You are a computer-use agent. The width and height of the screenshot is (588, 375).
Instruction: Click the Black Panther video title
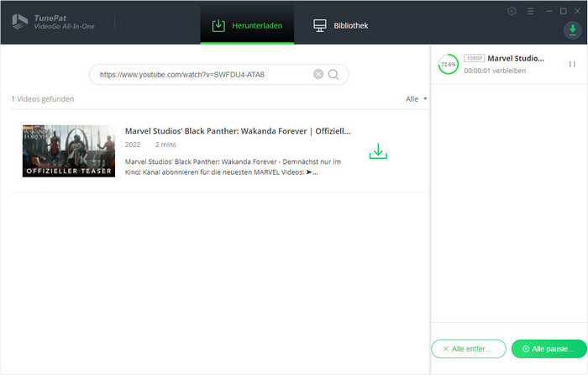[238, 131]
